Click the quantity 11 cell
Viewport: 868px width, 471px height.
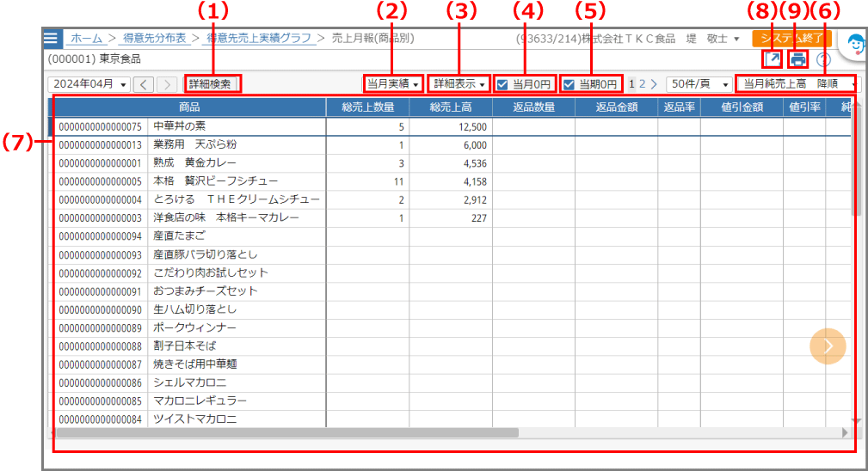coord(367,181)
